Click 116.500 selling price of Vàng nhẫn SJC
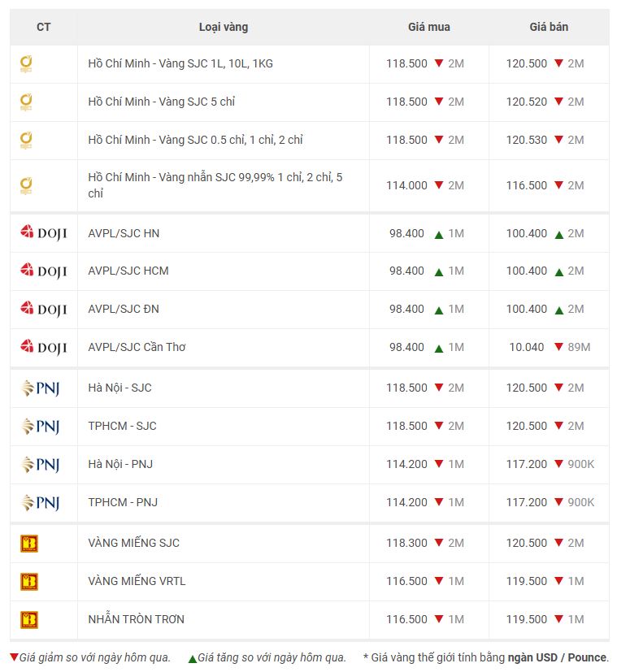 click(x=526, y=185)
